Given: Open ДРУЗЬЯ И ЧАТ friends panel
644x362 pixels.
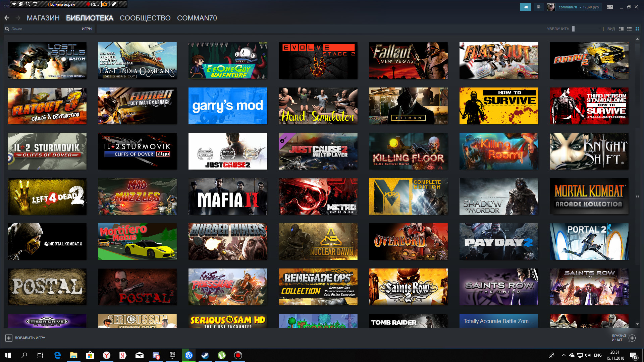Looking at the screenshot, I should tap(624, 338).
